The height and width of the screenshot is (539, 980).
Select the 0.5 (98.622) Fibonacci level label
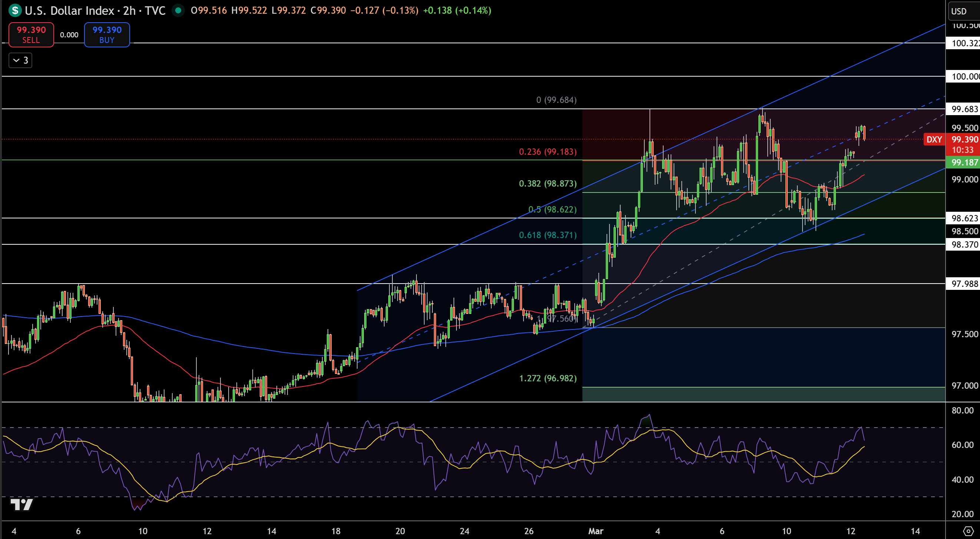click(552, 210)
